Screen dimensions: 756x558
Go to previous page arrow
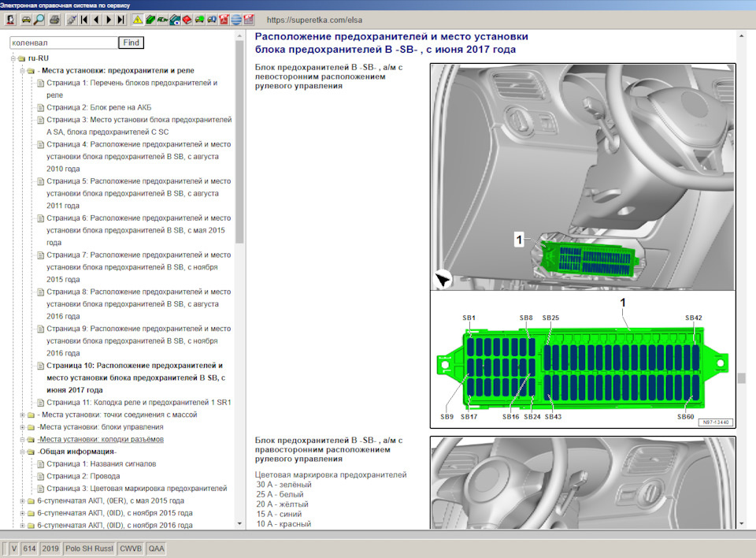click(x=96, y=20)
